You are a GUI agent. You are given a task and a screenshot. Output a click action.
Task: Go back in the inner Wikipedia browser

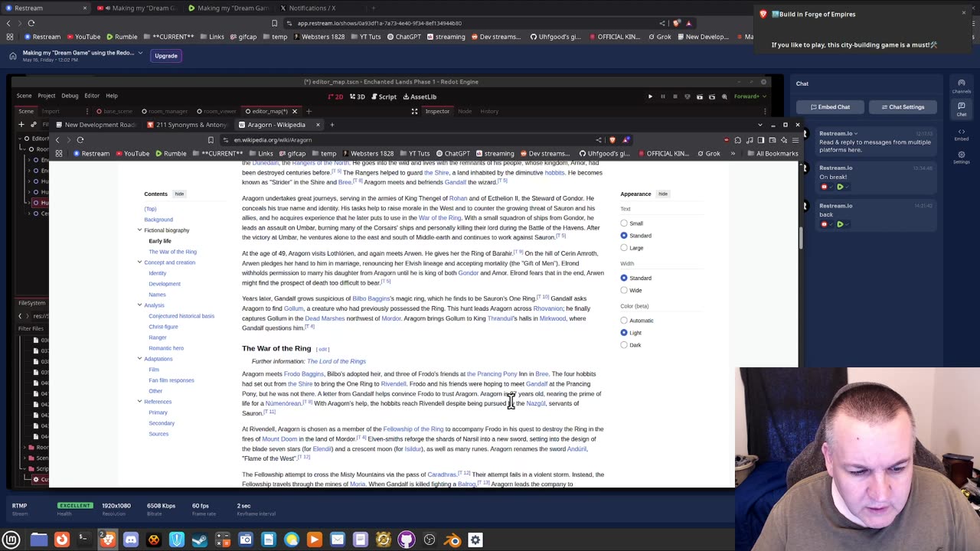pyautogui.click(x=57, y=139)
